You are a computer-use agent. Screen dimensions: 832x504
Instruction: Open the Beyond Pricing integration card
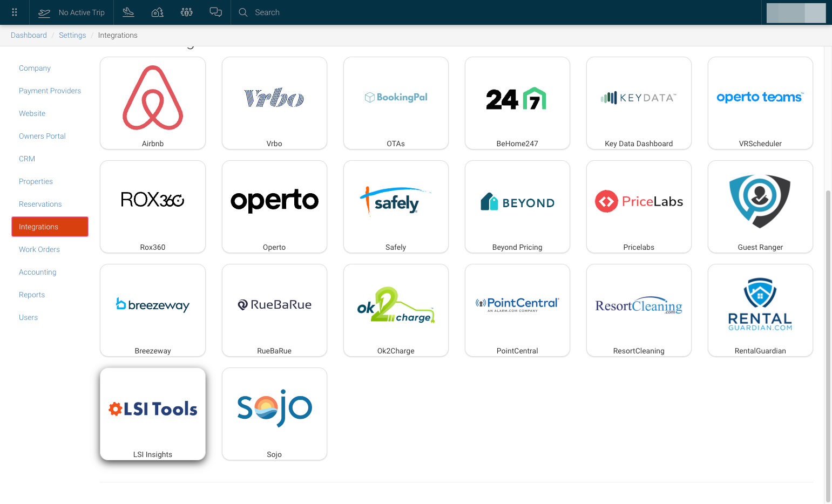(x=517, y=207)
